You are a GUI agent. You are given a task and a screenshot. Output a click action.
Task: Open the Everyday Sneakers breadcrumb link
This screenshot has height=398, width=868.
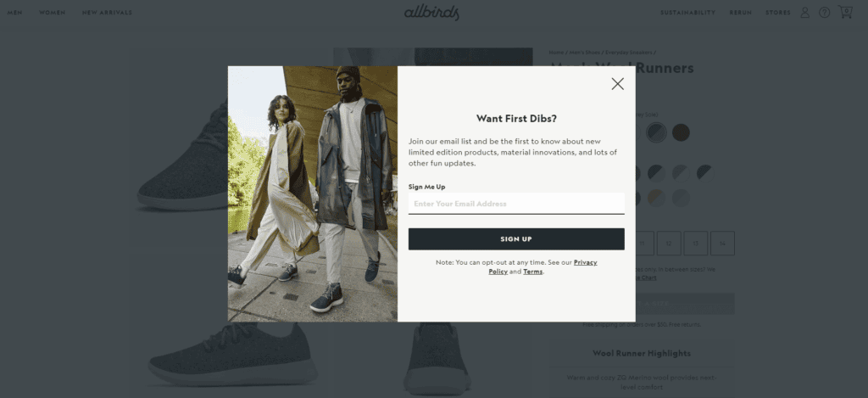pos(629,53)
